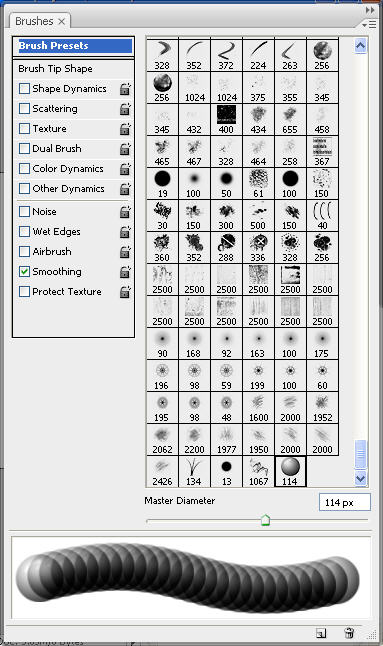Viewport: 383px width, 646px height.
Task: Open the Dual Brush settings
Action: point(57,149)
